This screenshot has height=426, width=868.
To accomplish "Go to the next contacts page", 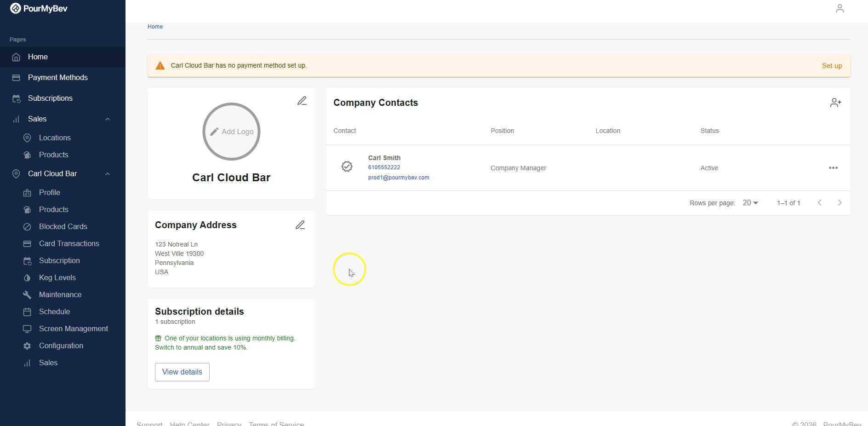I will pyautogui.click(x=839, y=203).
